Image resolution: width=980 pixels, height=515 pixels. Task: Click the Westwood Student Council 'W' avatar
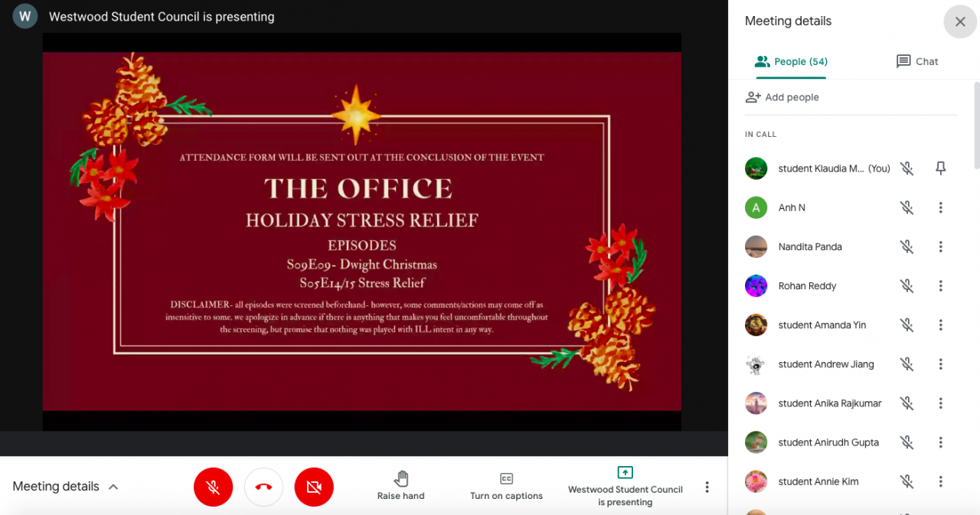pyautogui.click(x=25, y=16)
